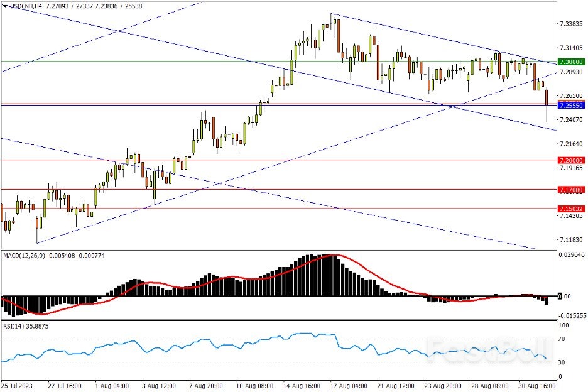Select the green 7.30000 price label

(571, 62)
